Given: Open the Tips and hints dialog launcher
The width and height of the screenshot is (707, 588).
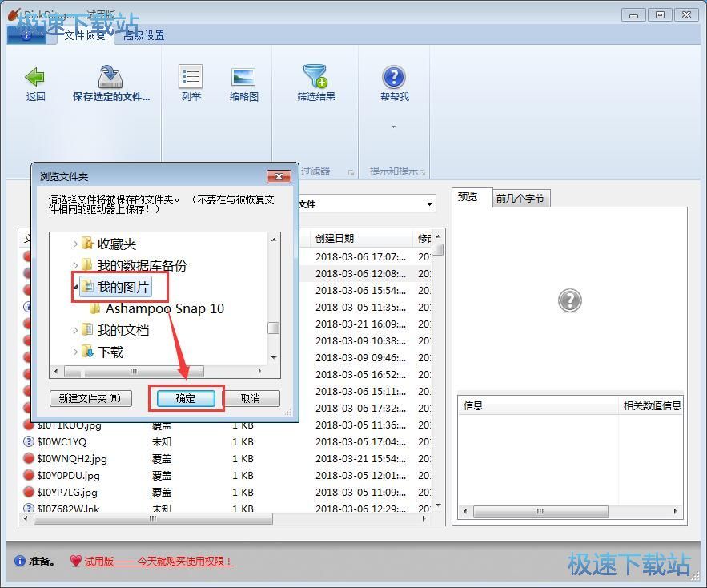Looking at the screenshot, I should tap(423, 172).
